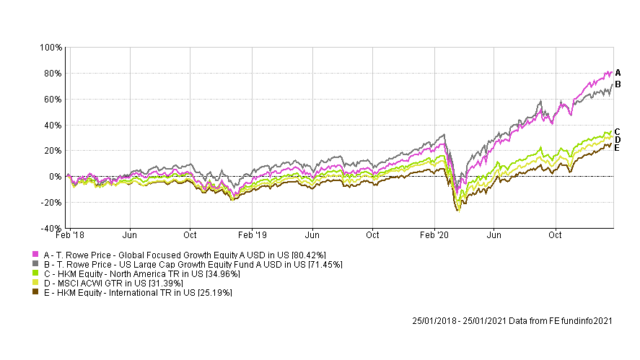Click the Feb '18 x-axis label

coord(70,235)
